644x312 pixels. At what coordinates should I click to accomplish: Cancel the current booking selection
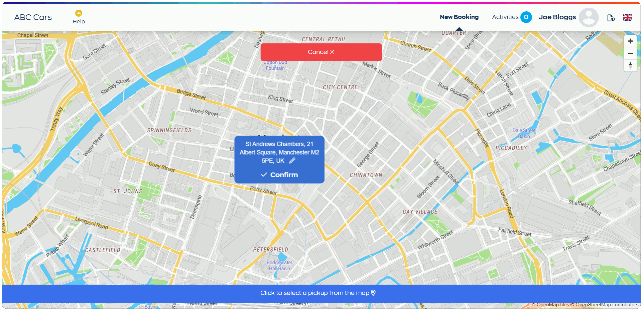click(x=320, y=52)
